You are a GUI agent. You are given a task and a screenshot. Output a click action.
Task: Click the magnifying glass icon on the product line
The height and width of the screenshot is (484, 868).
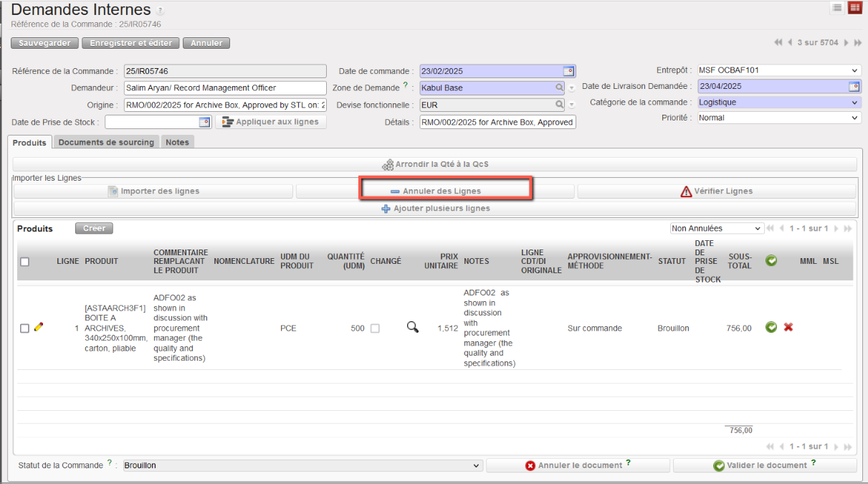(x=412, y=327)
